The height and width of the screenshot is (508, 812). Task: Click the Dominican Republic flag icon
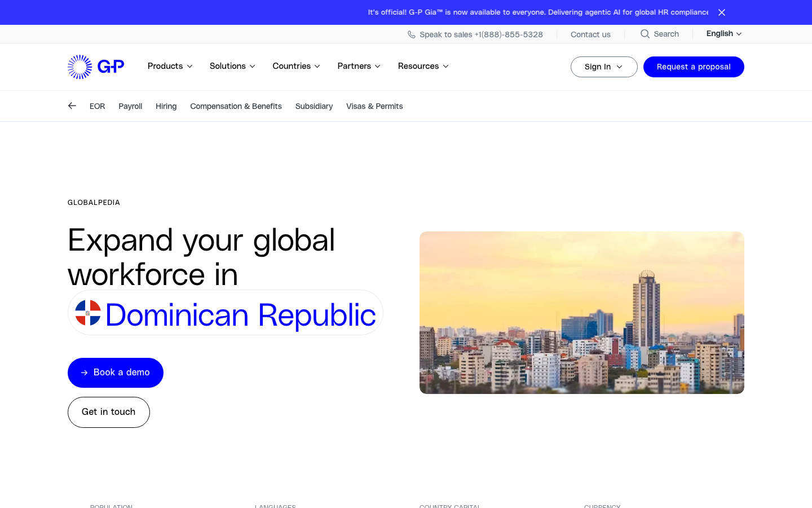click(x=88, y=313)
